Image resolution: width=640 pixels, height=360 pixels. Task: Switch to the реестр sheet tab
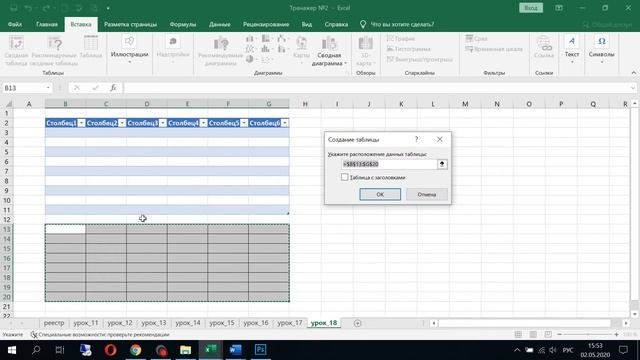[54, 323]
